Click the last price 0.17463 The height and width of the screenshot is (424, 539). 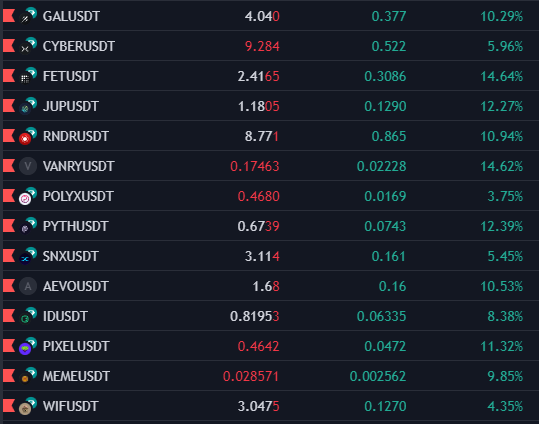coord(255,166)
